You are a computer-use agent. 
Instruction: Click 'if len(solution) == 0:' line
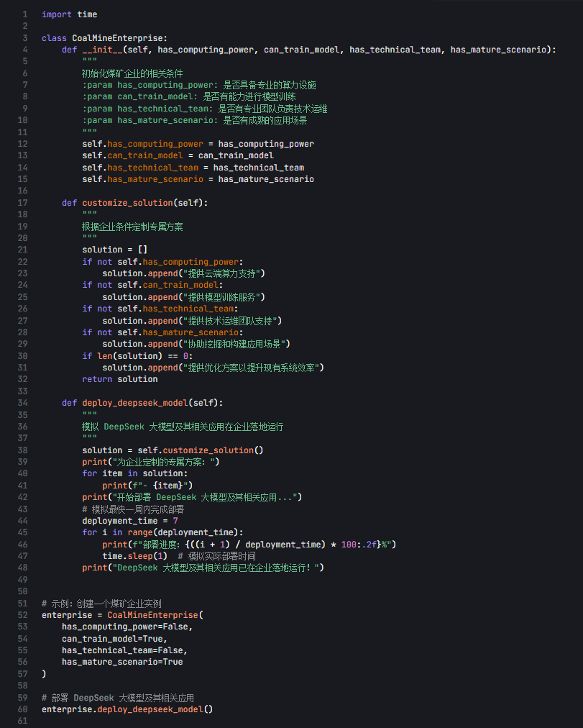click(137, 356)
